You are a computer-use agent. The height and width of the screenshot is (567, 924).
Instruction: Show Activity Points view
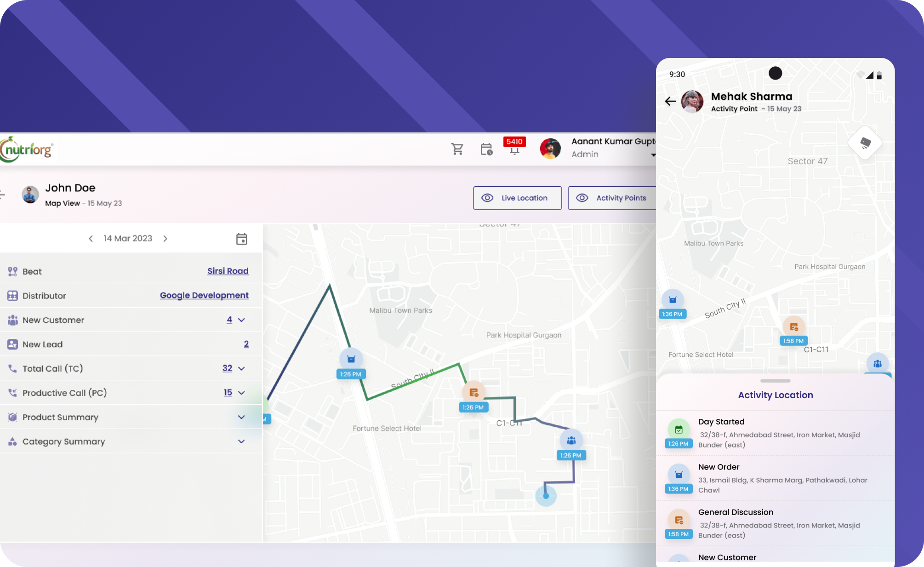612,198
